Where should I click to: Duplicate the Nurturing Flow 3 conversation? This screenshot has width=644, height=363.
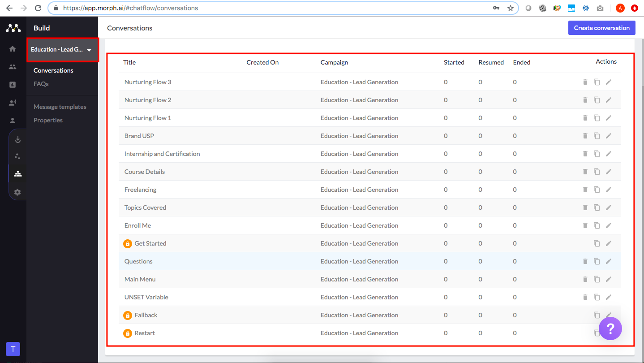[597, 82]
